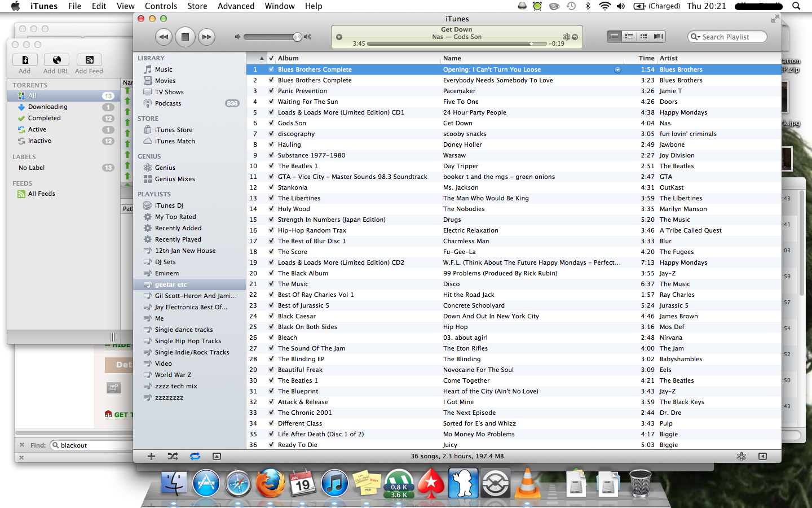The height and width of the screenshot is (508, 812).
Task: Open All Feeds in torrent window
Action: 41,194
